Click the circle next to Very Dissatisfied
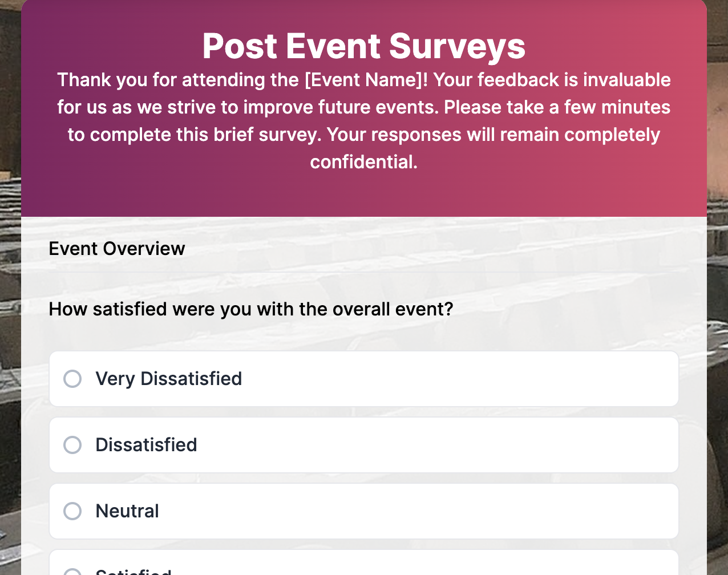This screenshot has height=575, width=728. [72, 379]
